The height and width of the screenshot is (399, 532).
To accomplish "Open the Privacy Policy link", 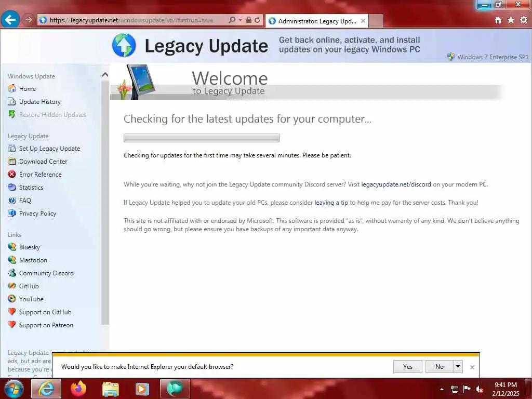I will 37,214.
